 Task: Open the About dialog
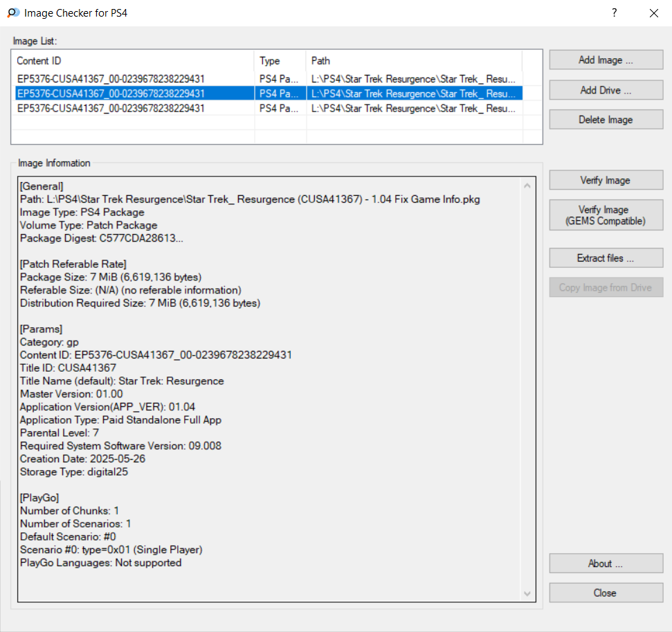(x=606, y=563)
